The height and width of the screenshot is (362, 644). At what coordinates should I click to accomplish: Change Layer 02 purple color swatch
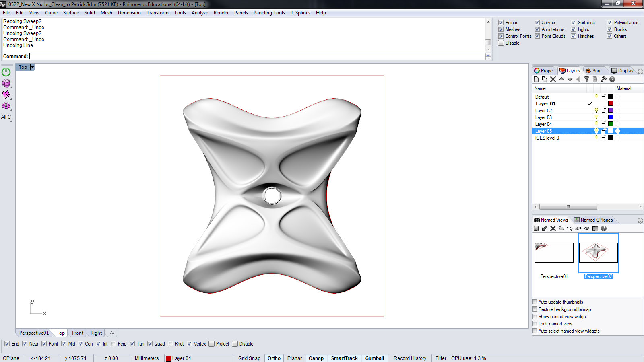pos(611,110)
